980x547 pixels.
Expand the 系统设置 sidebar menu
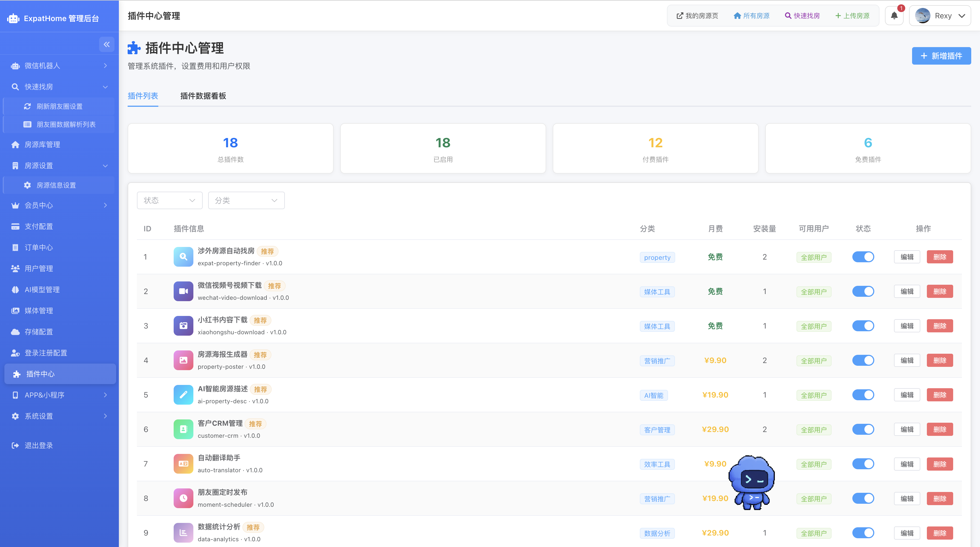point(59,416)
